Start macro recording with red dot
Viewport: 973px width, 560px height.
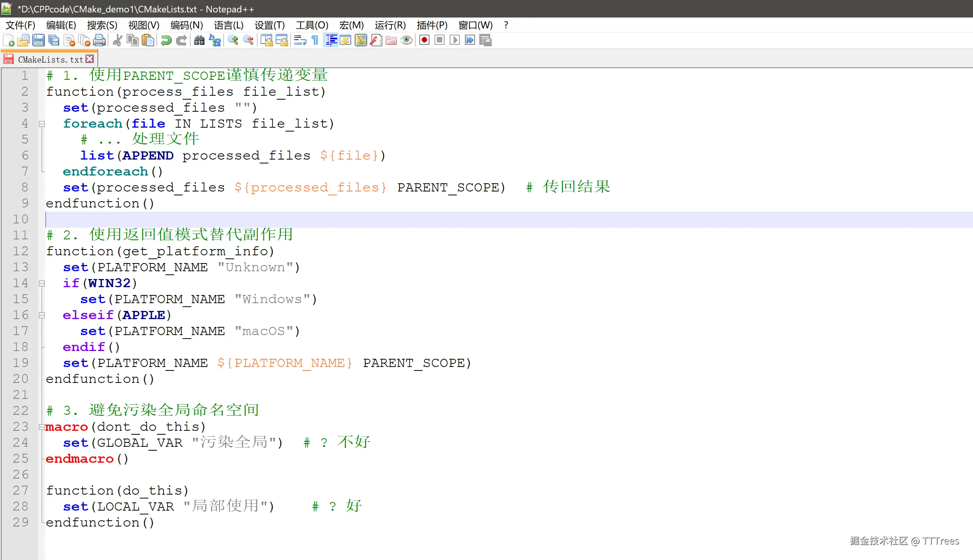424,40
